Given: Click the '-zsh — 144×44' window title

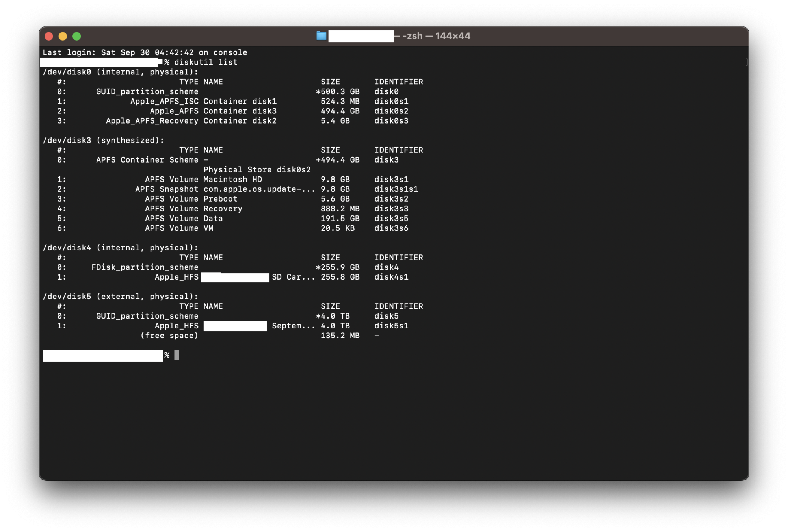Looking at the screenshot, I should (436, 36).
